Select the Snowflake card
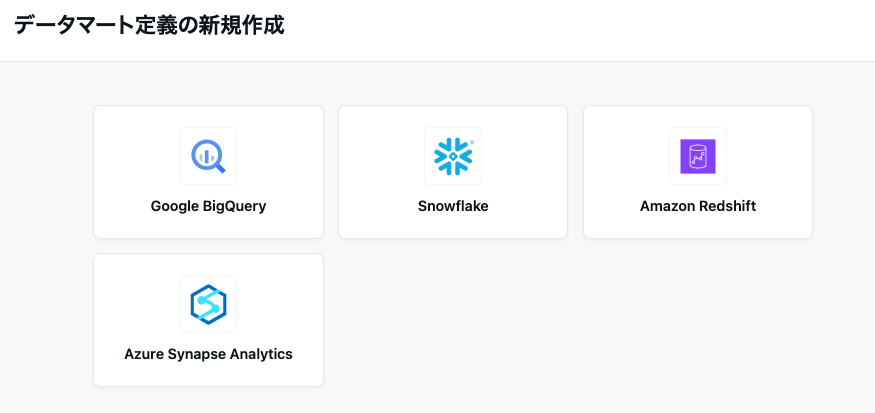This screenshot has width=875, height=413. coord(453,172)
